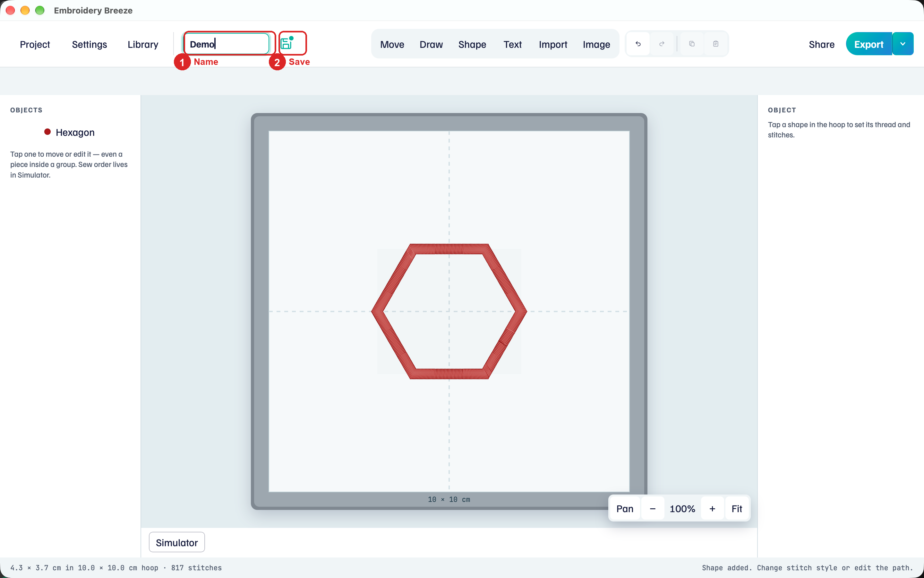
Task: Click the paste clipboard icon
Action: pyautogui.click(x=715, y=44)
